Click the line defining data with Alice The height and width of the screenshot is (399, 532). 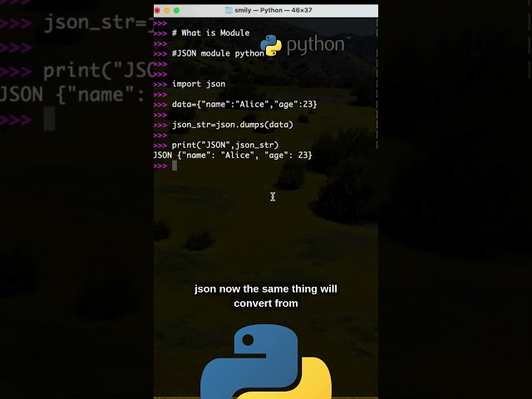pyautogui.click(x=244, y=104)
